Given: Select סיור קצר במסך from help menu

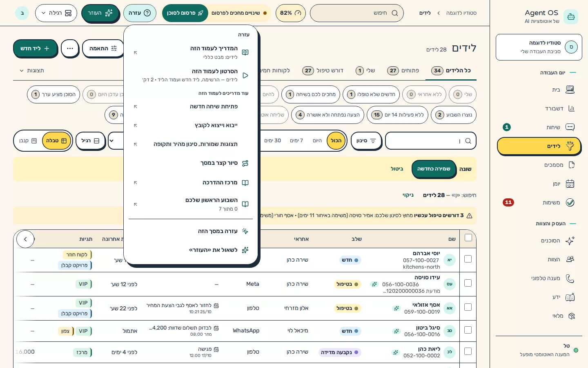Looking at the screenshot, I should click(x=191, y=163).
